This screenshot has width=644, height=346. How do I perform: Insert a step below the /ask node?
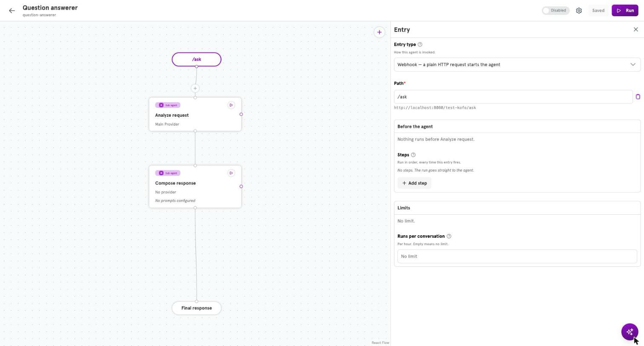click(195, 89)
